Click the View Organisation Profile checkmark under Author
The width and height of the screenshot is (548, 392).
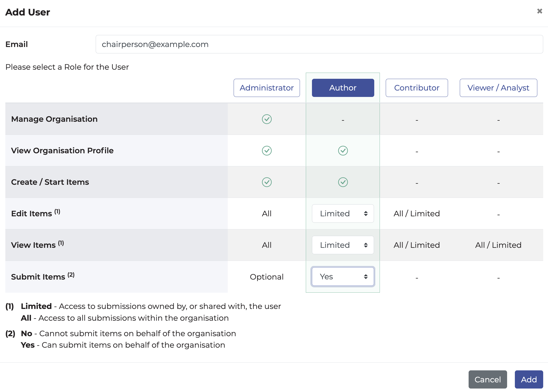tap(343, 151)
